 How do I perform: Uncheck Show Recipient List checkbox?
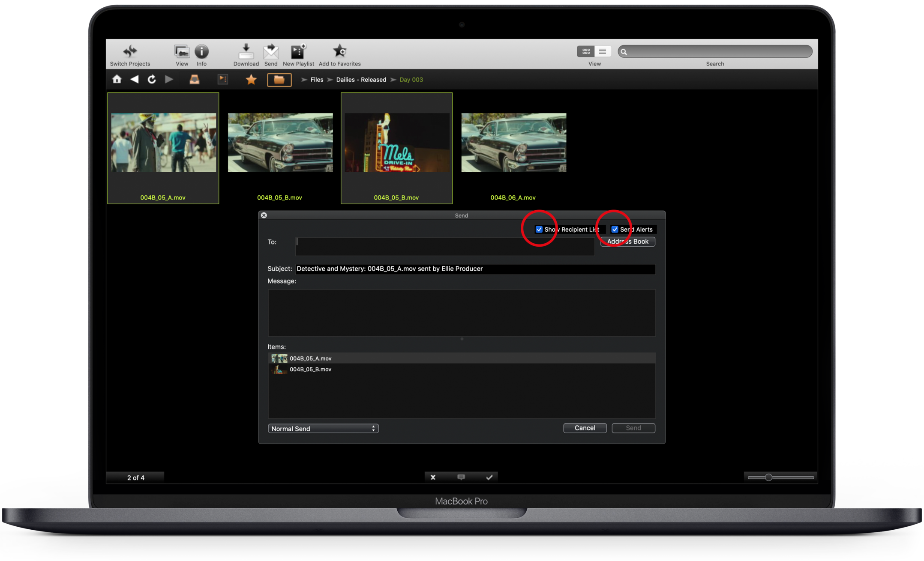(x=539, y=230)
